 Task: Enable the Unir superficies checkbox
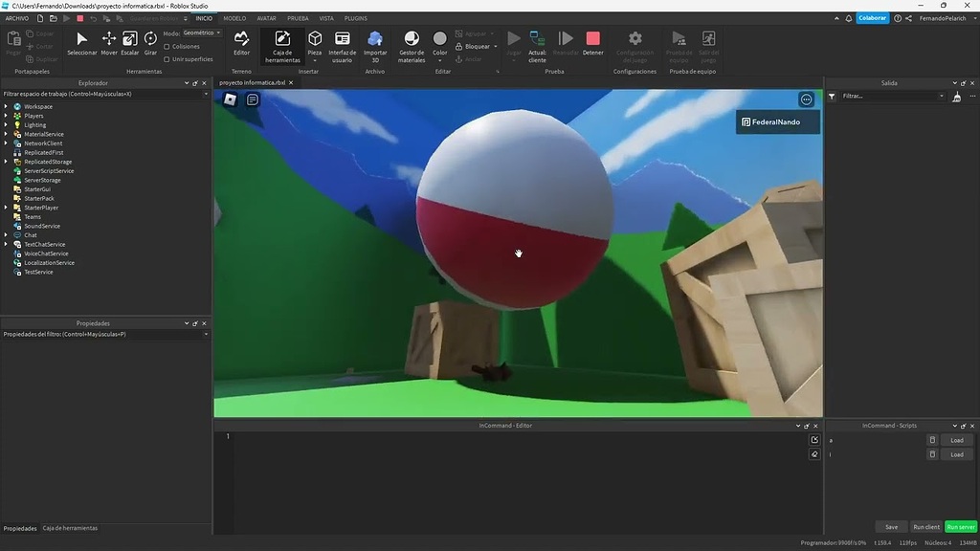167,59
